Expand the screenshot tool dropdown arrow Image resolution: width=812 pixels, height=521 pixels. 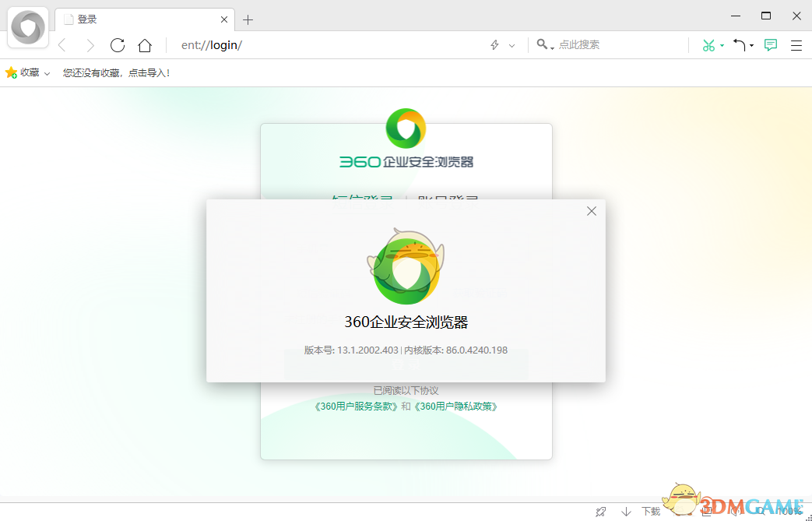point(722,47)
